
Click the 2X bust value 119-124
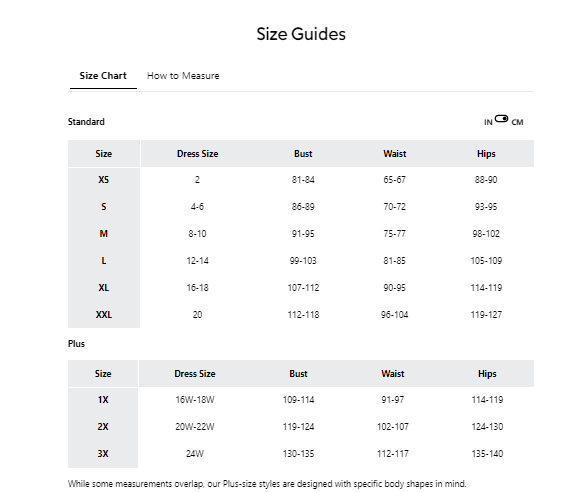coord(298,427)
